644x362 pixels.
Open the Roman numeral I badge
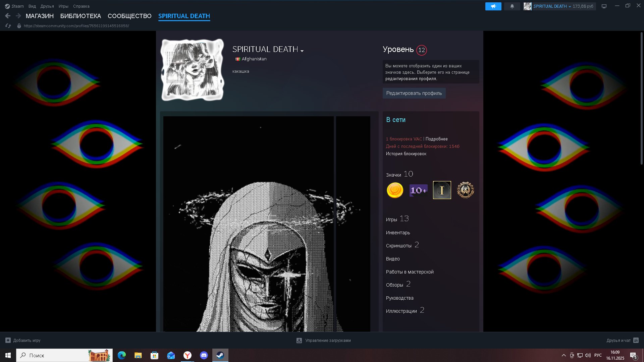(x=442, y=190)
